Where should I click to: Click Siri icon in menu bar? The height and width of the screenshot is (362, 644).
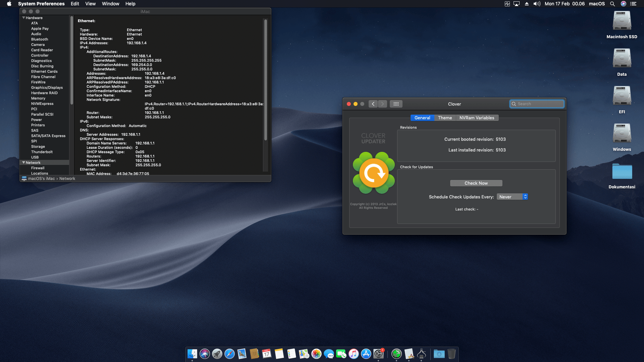tap(623, 4)
